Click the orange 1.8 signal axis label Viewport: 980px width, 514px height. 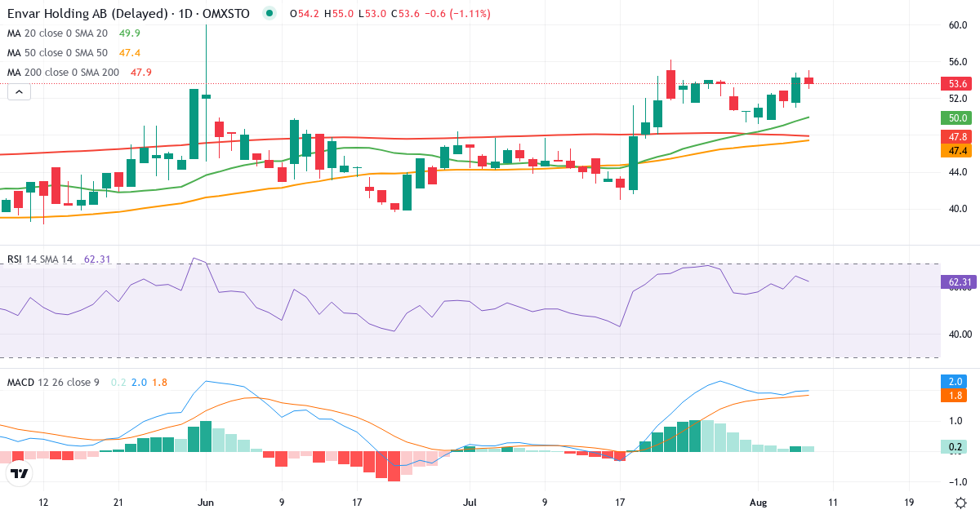[x=955, y=396]
